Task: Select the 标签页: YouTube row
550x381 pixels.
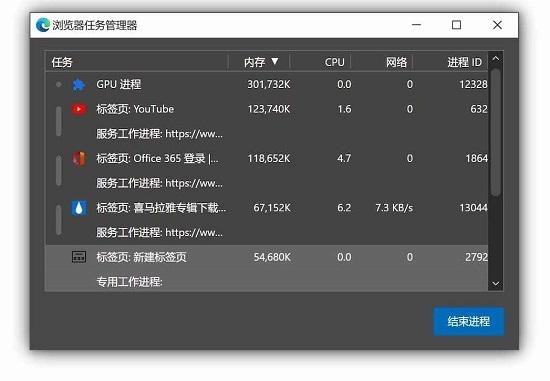Action: click(x=267, y=109)
